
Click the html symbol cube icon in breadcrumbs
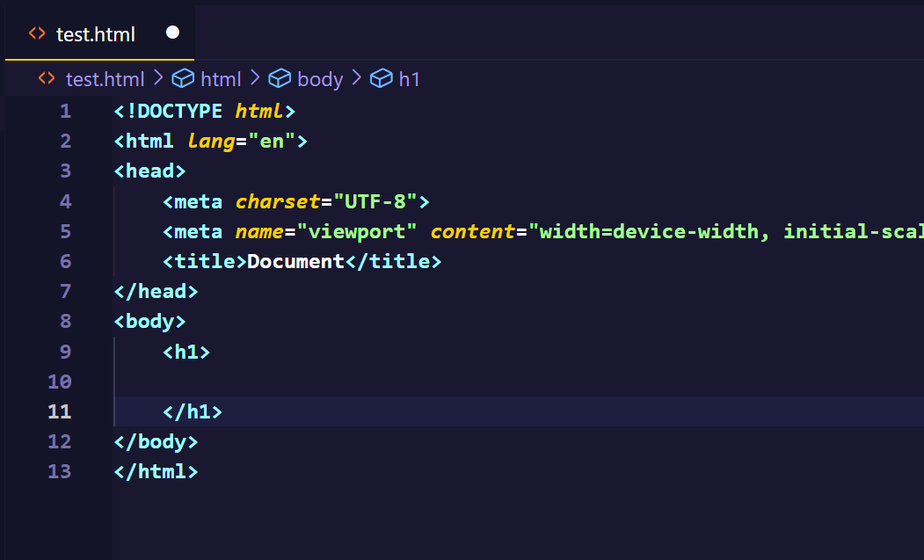click(183, 79)
